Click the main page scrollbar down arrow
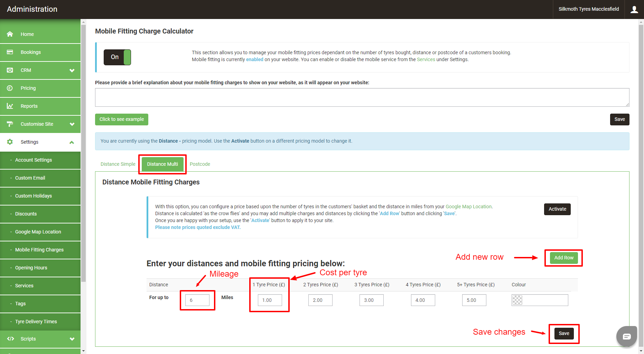Screen dimensions: 644x354 [x=641, y=351]
